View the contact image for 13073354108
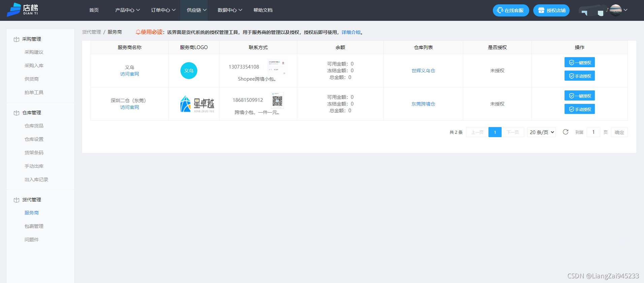The width and height of the screenshot is (644, 283). point(277,67)
